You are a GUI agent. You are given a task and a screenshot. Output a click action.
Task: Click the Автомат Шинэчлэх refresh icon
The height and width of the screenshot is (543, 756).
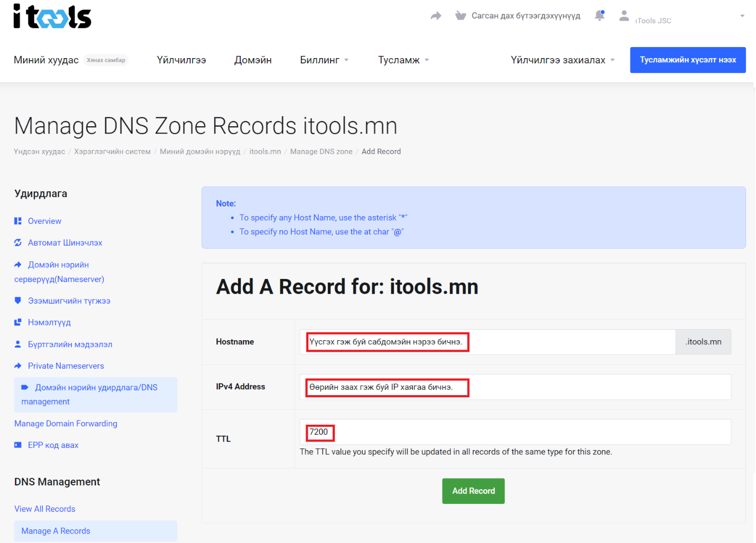coord(18,242)
